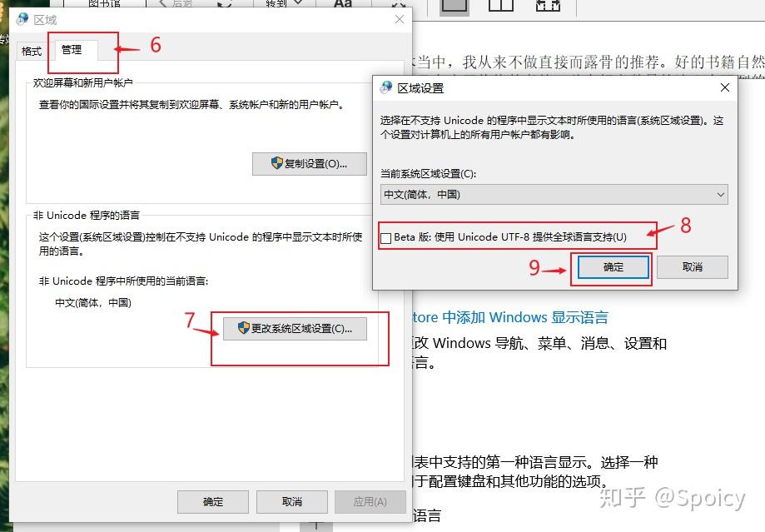Open the Aa font settings in reader toolbar
The image size is (765, 532).
pos(343,4)
